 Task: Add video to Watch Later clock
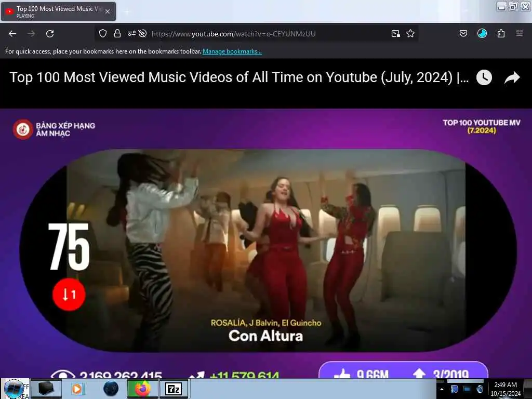tap(484, 78)
